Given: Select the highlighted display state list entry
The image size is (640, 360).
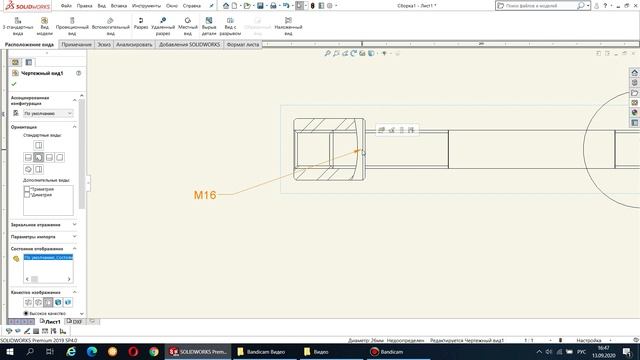Looking at the screenshot, I should point(48,257).
